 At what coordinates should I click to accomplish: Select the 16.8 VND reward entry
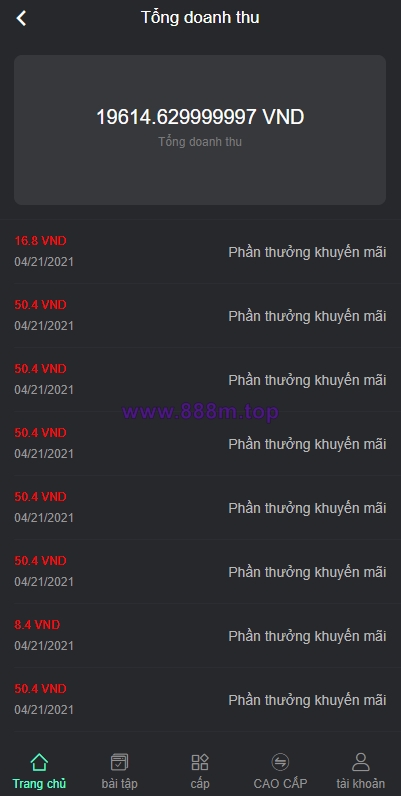coord(200,251)
